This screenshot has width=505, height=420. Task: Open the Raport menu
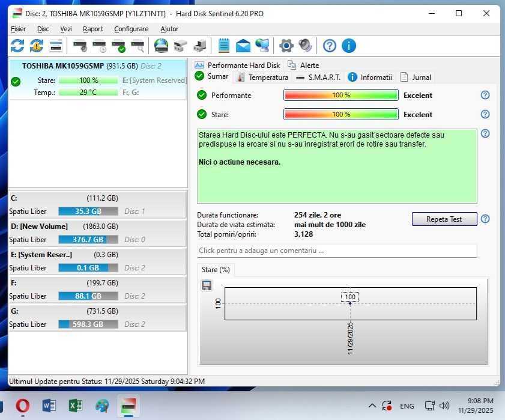click(x=93, y=29)
